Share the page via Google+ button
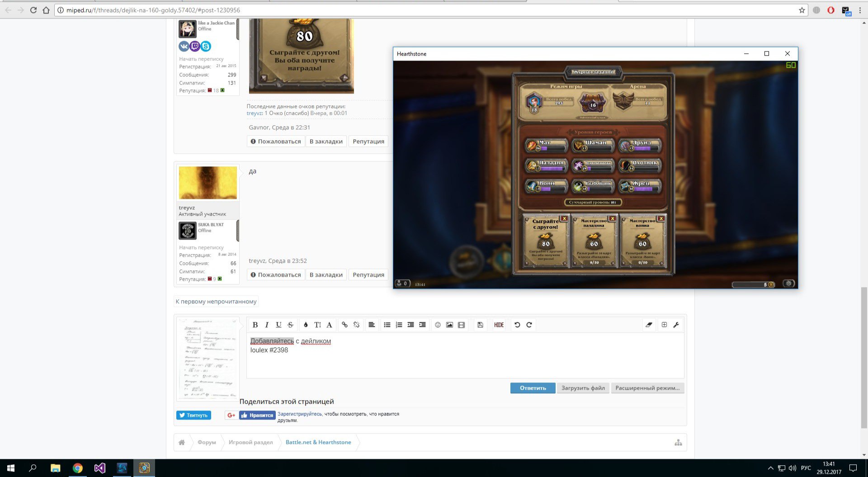 point(231,415)
